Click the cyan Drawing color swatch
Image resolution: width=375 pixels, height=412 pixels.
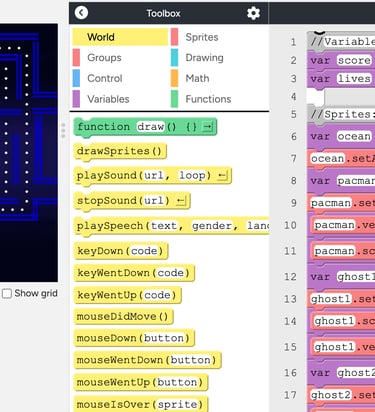click(x=174, y=58)
